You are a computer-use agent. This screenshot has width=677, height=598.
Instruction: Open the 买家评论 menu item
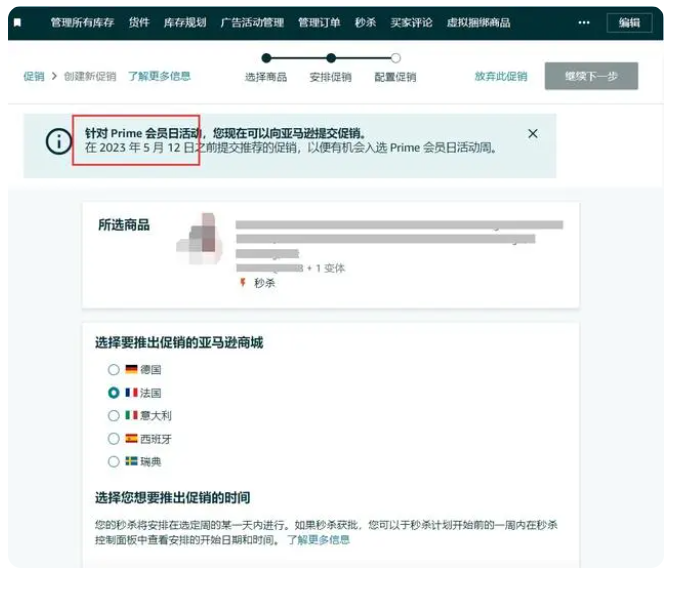coord(411,23)
